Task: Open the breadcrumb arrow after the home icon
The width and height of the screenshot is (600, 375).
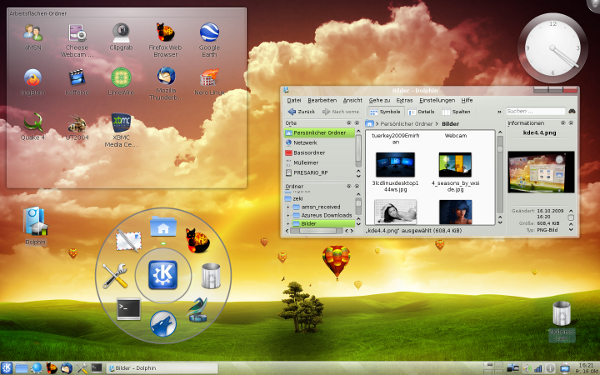Action: coord(377,124)
